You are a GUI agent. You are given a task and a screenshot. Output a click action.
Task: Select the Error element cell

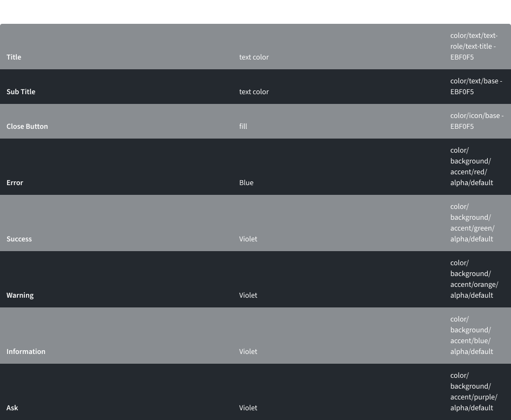point(15,182)
